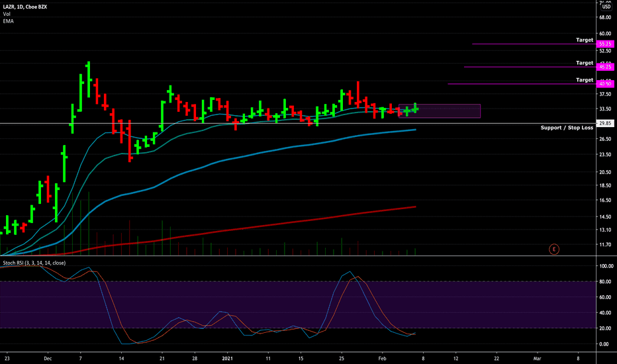The width and height of the screenshot is (617, 364).
Task: Click the '23' date on time axis
Action: (7, 359)
